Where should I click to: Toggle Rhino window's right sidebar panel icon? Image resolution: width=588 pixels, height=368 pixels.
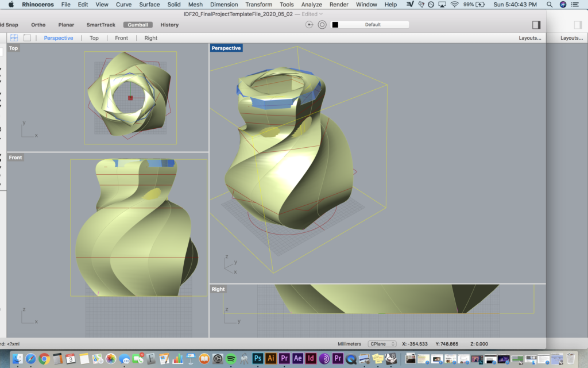pos(536,25)
